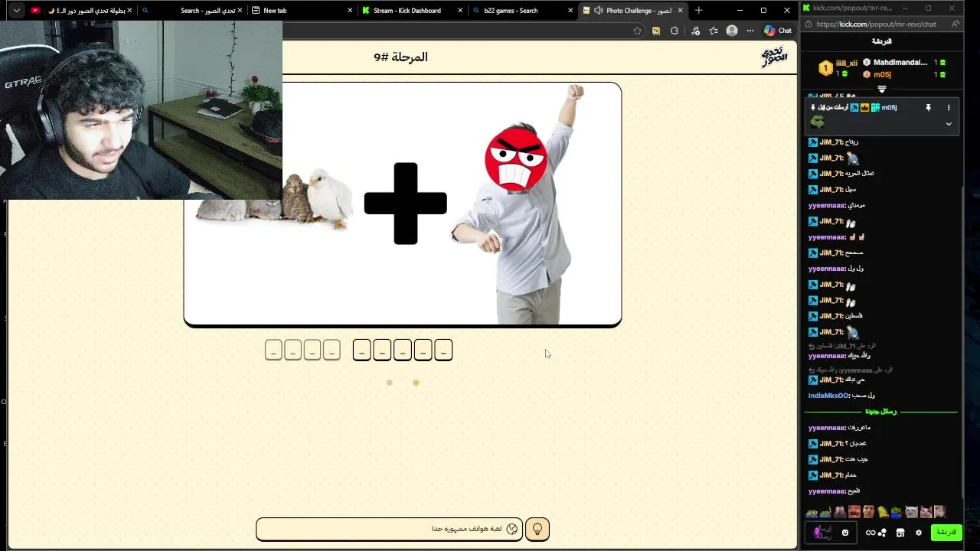Click the circular icon inside the answer box
Image resolution: width=980 pixels, height=551 pixels.
point(512,529)
